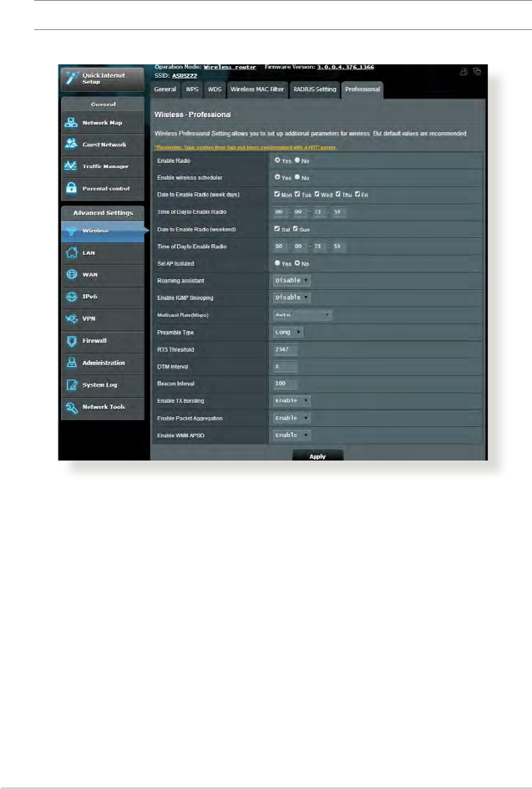Click the LAN house icon
532x789 pixels.
[71, 252]
